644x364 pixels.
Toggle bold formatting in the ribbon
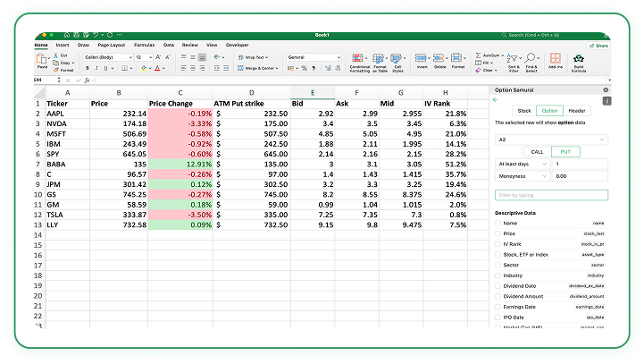87,68
